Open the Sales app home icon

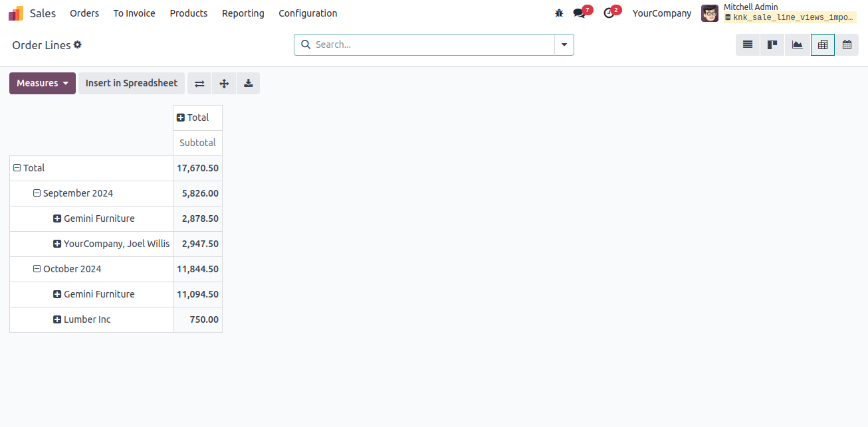16,13
